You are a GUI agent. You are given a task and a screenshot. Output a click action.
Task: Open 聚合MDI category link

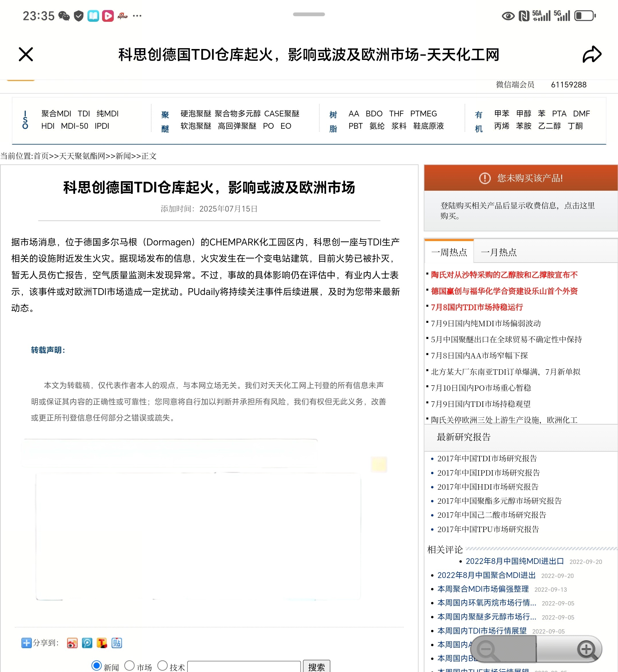pos(56,114)
